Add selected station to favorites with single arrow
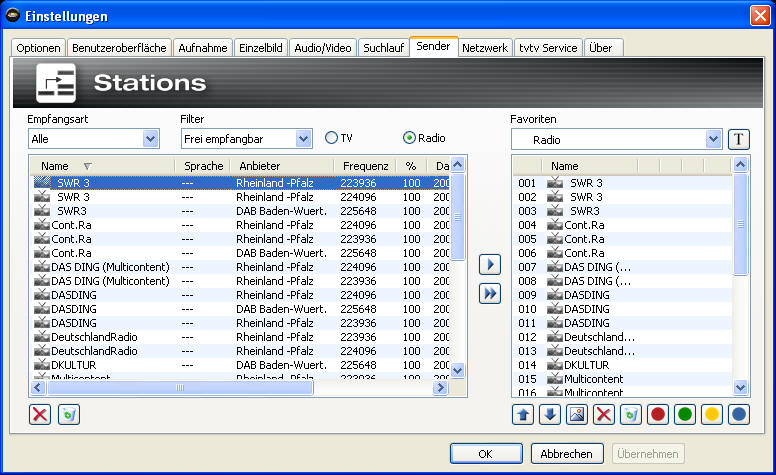 pos(490,265)
